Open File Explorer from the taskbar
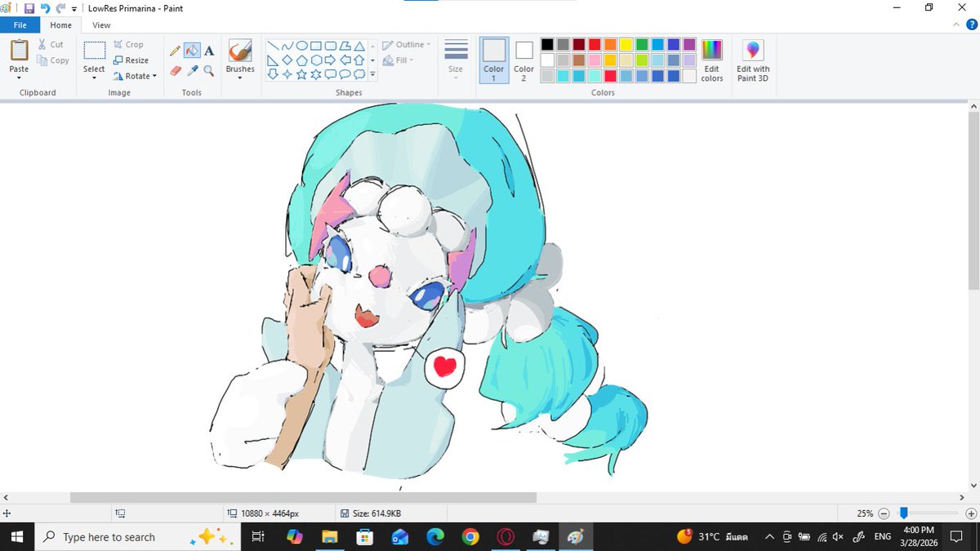 pos(330,537)
